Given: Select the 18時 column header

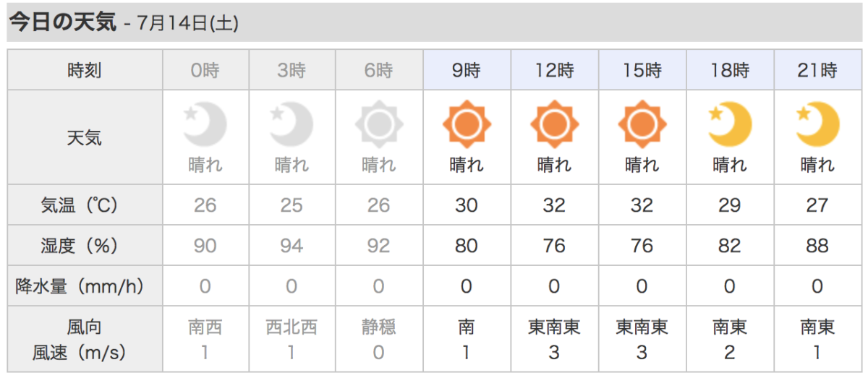Looking at the screenshot, I should (730, 71).
